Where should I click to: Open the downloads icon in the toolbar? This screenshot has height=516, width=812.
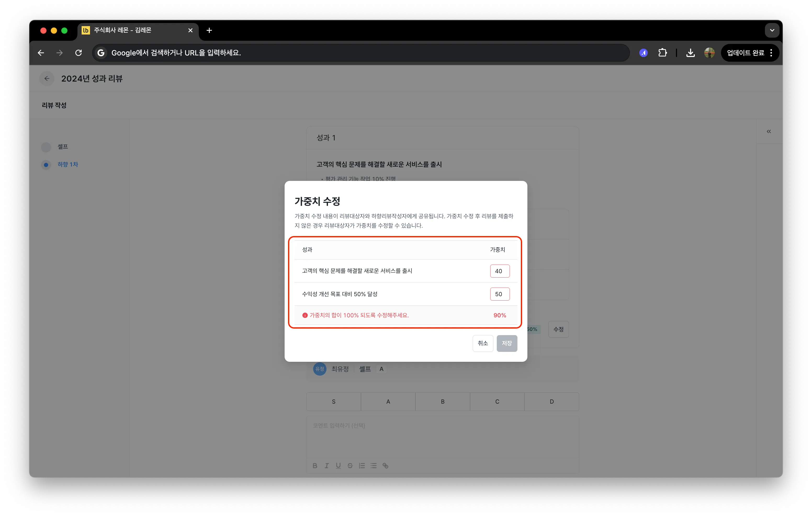(x=690, y=53)
